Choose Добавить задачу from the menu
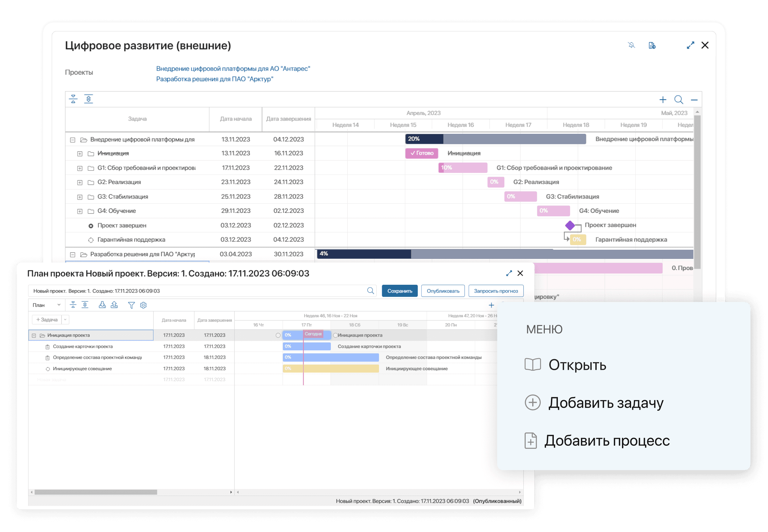The height and width of the screenshot is (532, 768). (x=606, y=403)
